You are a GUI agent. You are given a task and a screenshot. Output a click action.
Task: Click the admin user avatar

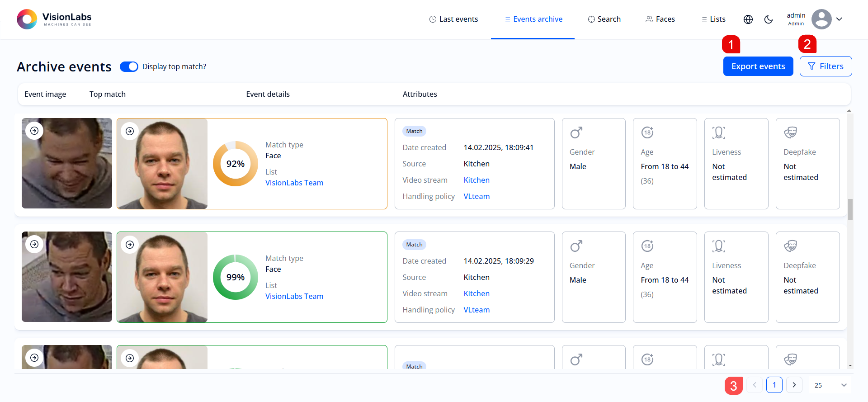coord(821,19)
